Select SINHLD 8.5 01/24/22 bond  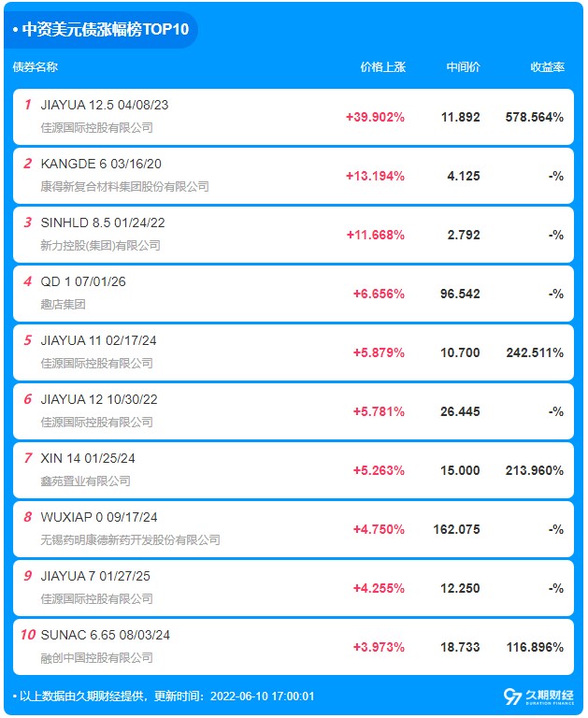(x=294, y=235)
